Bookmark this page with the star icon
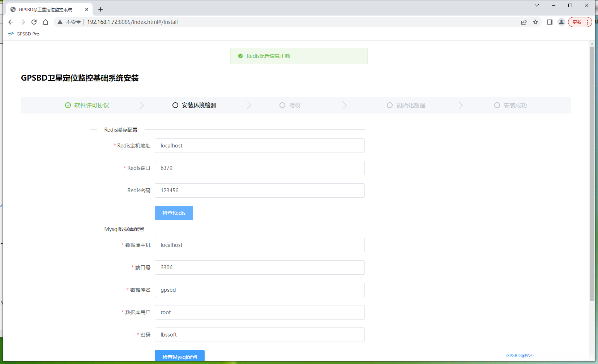The width and height of the screenshot is (598, 364). [535, 22]
